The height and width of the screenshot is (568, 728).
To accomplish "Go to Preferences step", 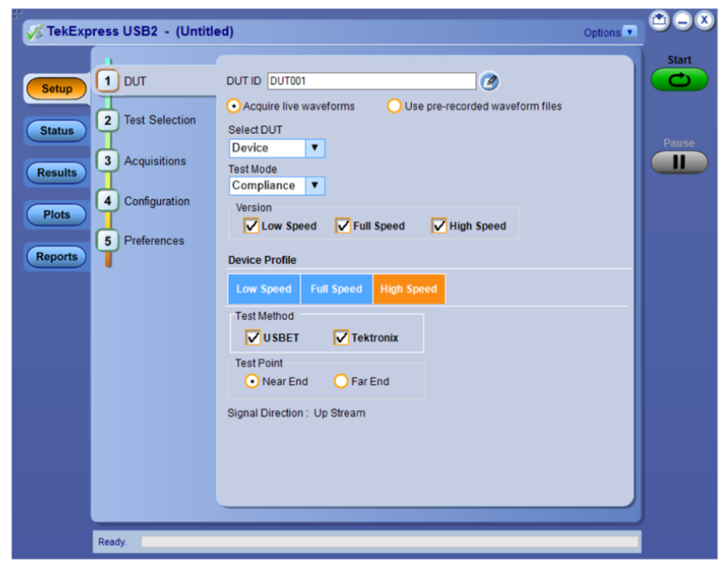I will point(153,241).
